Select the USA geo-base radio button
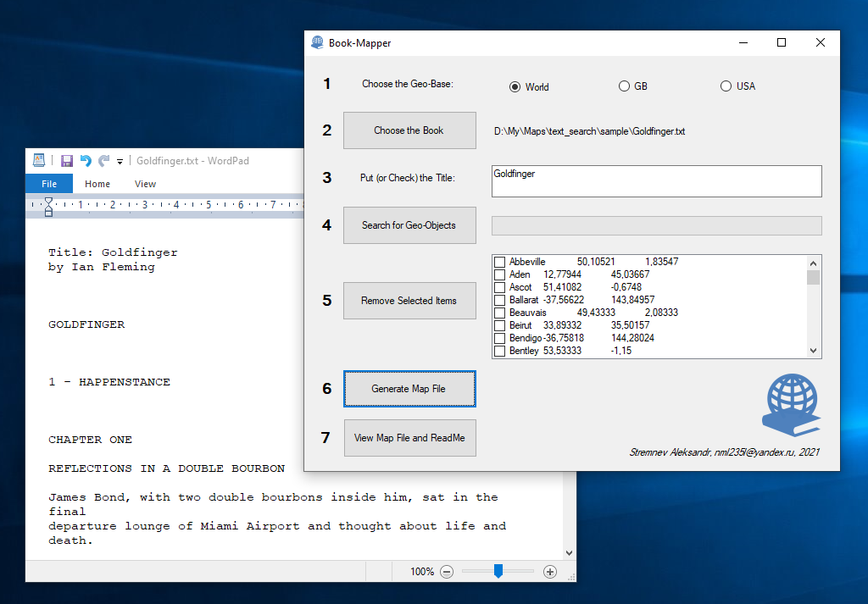Viewport: 868px width, 604px height. tap(726, 86)
